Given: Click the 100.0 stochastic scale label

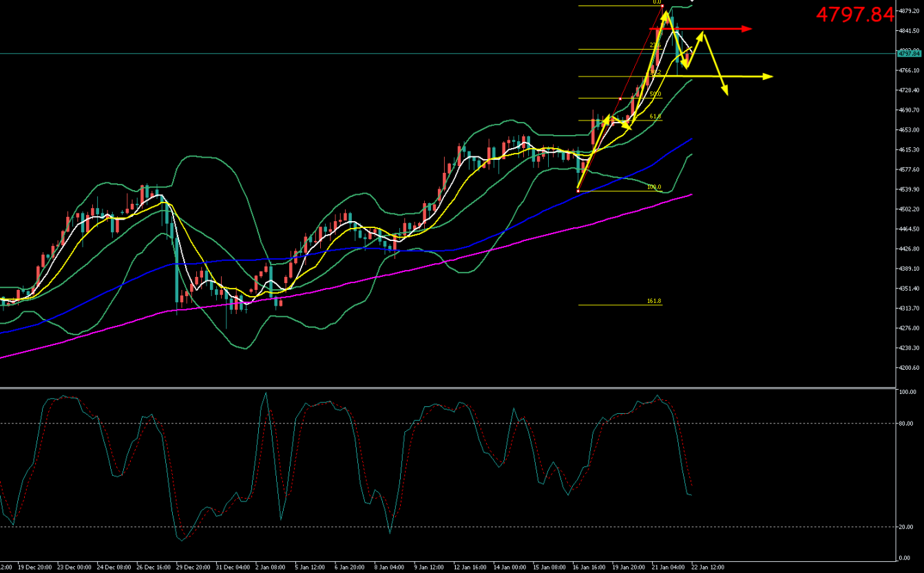Looking at the screenshot, I should pyautogui.click(x=907, y=392).
